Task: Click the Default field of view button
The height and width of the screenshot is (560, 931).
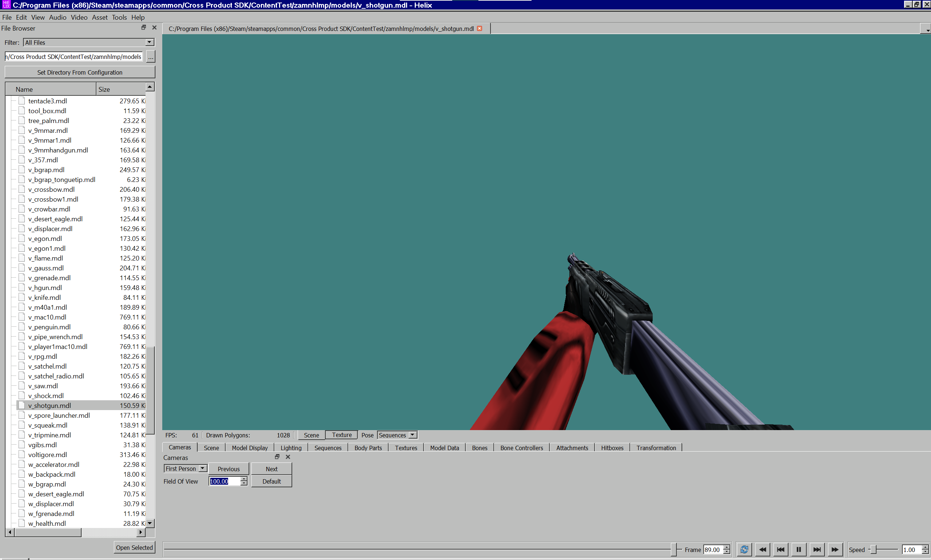Action: [x=271, y=481]
